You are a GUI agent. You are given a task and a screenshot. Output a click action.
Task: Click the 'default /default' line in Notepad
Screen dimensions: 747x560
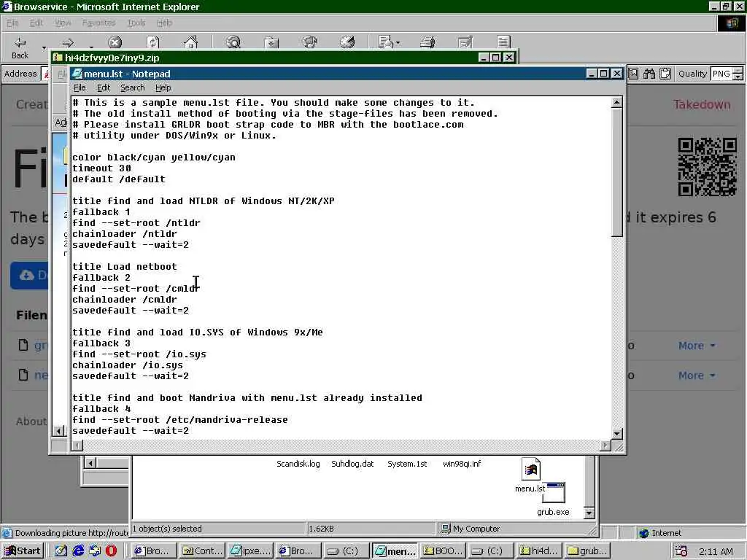119,179
